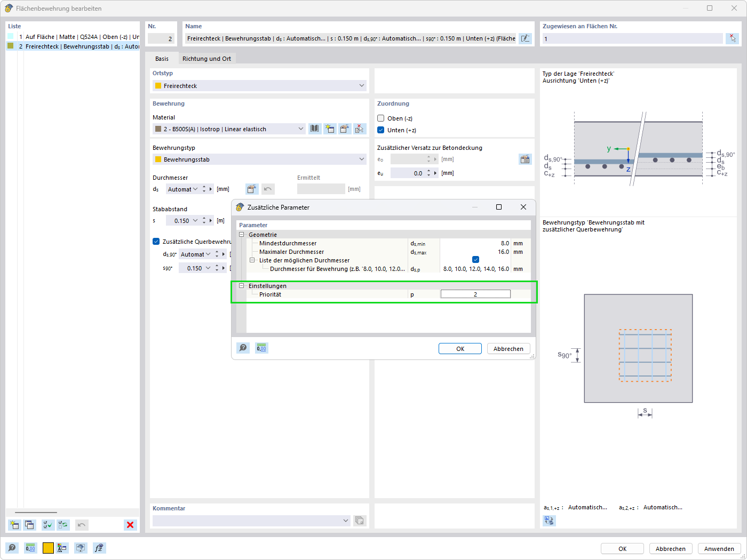This screenshot has height=560, width=747.
Task: Open the Zusätzlicher Versatz settings icon
Action: (525, 158)
